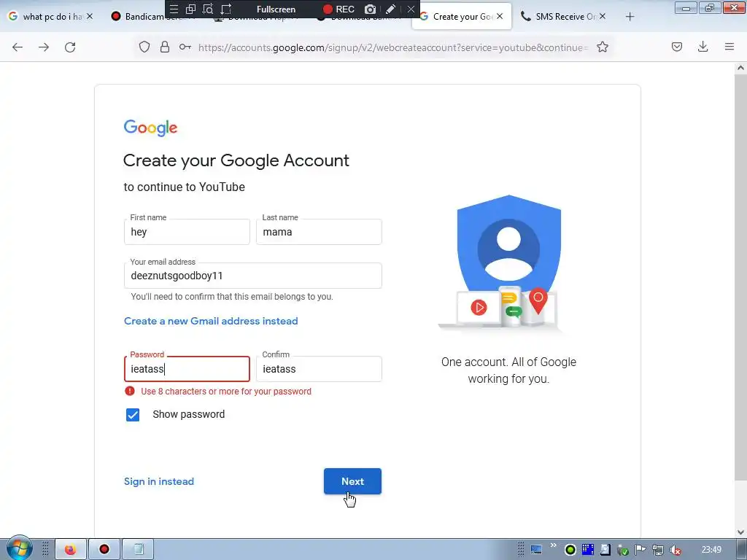Edit the email address field
The width and height of the screenshot is (747, 560).
click(253, 276)
